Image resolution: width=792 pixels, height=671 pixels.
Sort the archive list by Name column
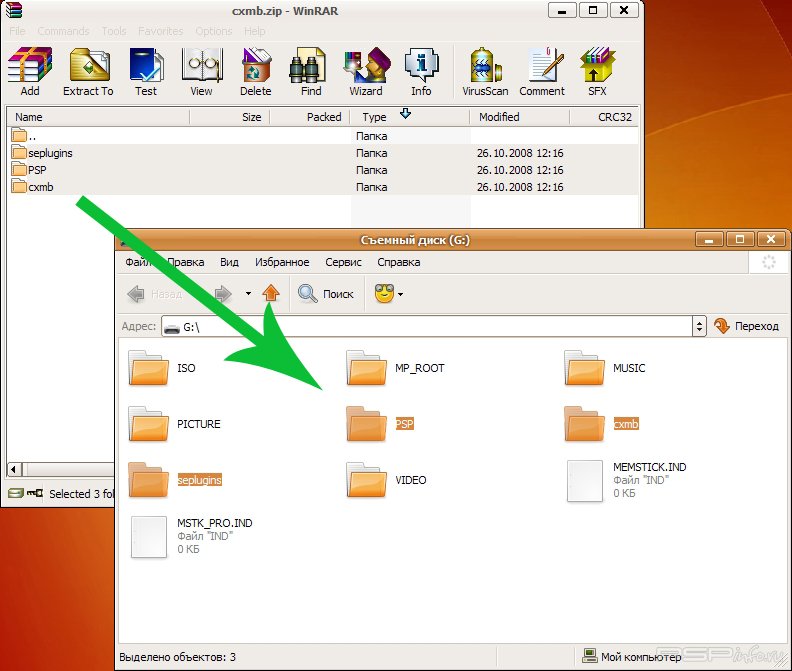pyautogui.click(x=97, y=117)
